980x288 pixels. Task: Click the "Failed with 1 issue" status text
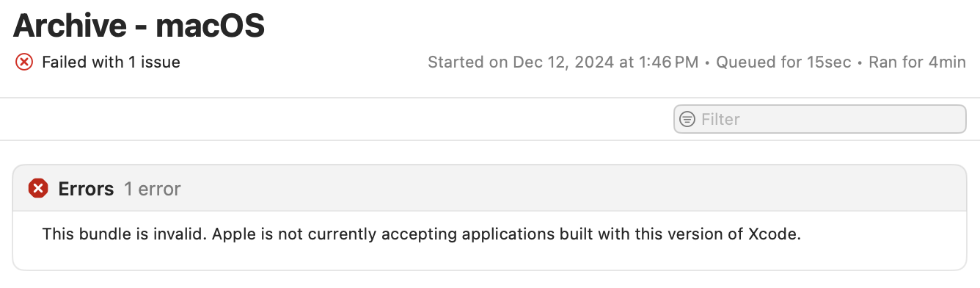pos(111,62)
